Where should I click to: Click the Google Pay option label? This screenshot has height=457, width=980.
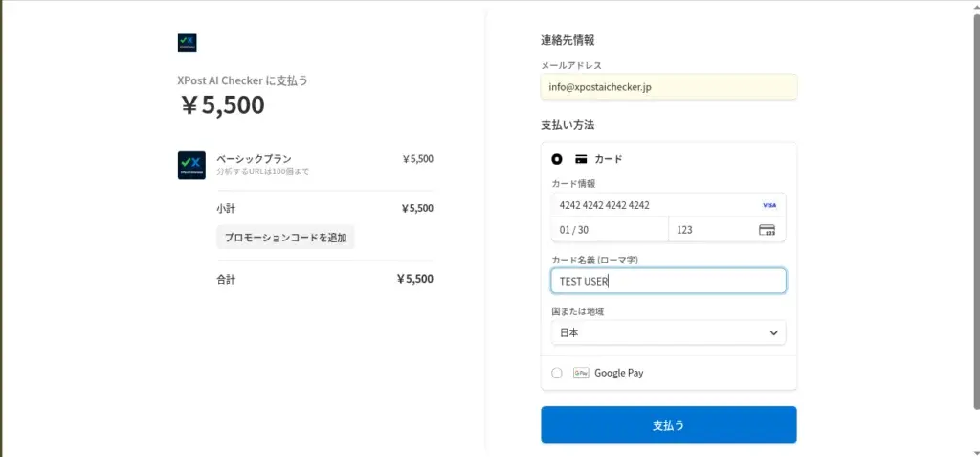[618, 373]
